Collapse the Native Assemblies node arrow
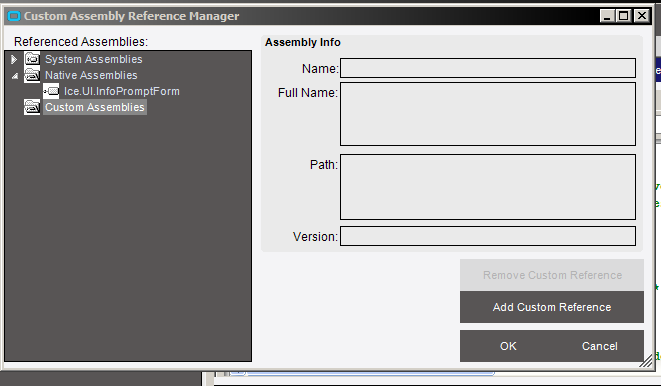Screen dimensions: 661x386 pos(15,76)
